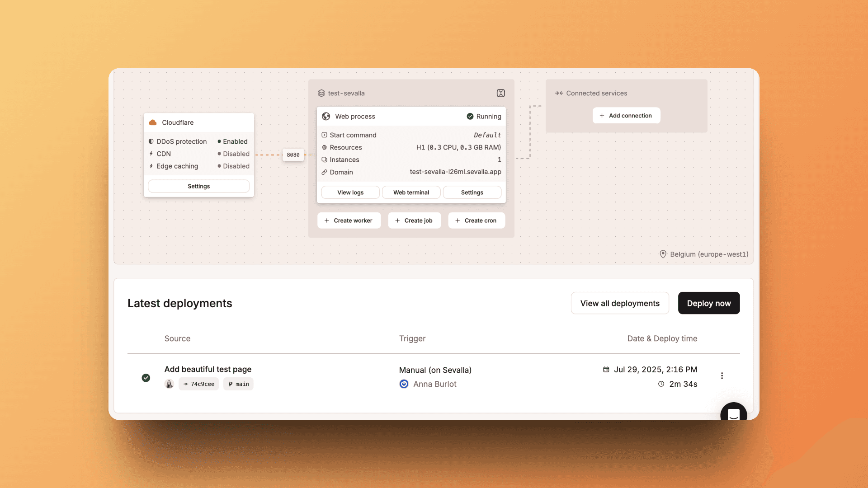868x488 pixels.
Task: Click Add connection under Connected services
Action: (x=626, y=116)
